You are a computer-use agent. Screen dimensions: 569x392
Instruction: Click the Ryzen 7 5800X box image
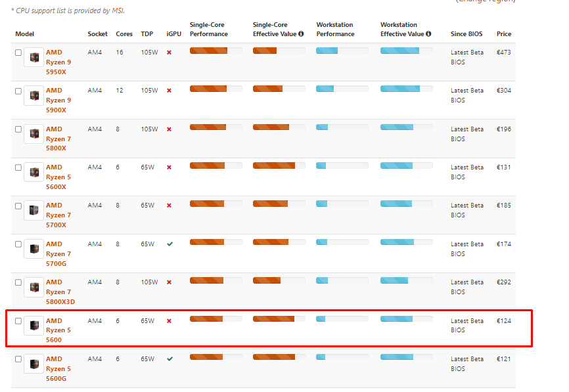click(x=34, y=134)
